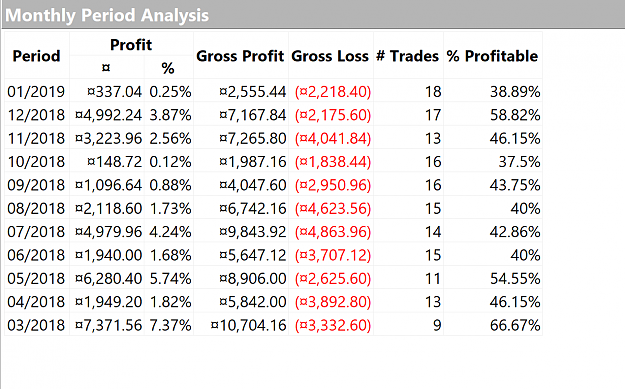Select the 07/2018 period cell

(37, 232)
